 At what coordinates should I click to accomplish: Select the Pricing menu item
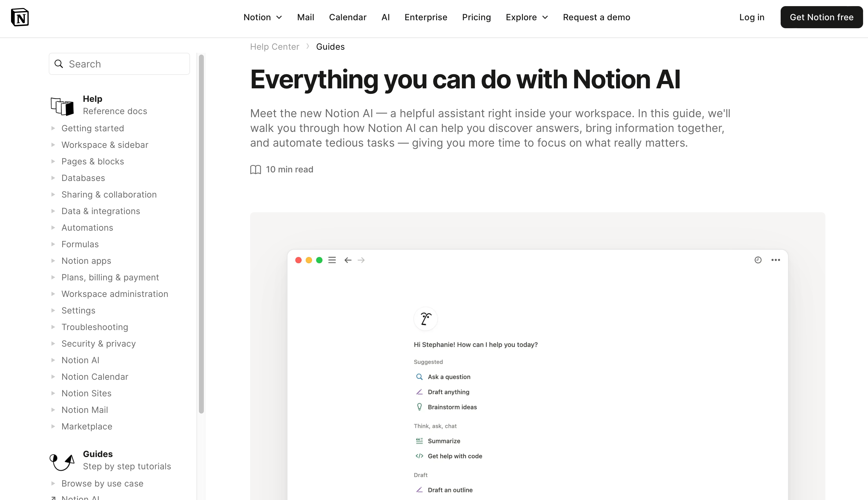tap(476, 17)
